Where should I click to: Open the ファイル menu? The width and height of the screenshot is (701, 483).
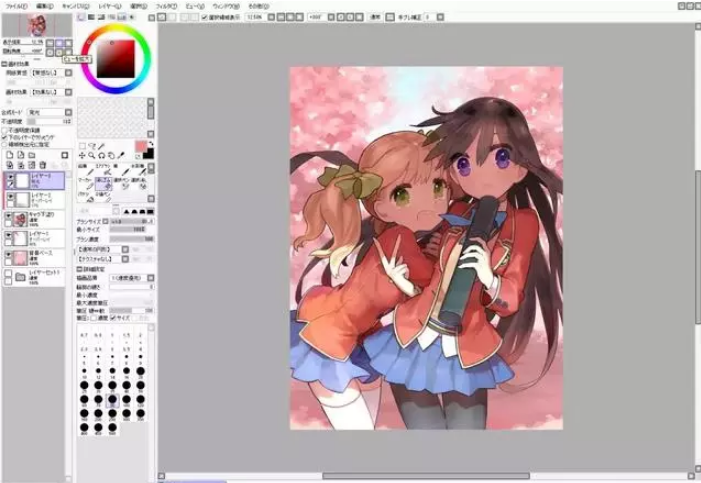(16, 6)
